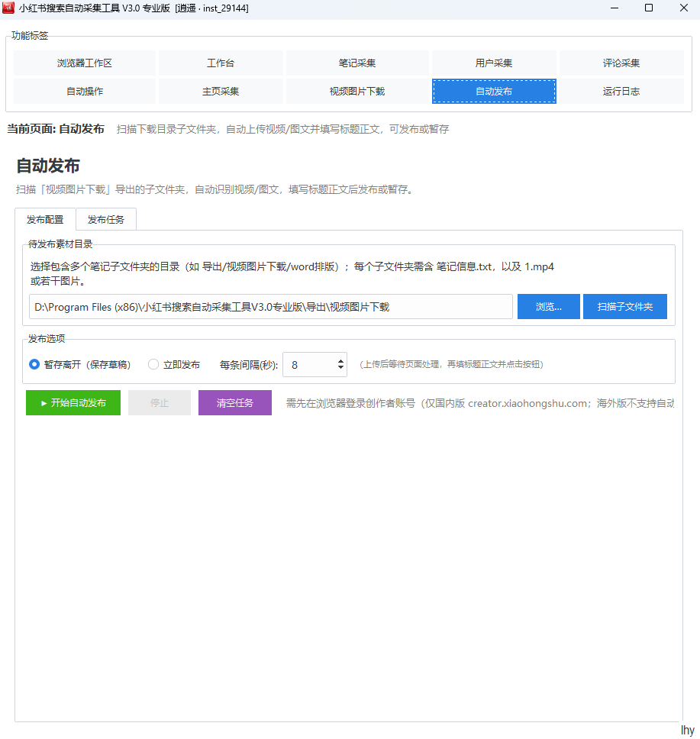700x739 pixels.
Task: Click the large 自动发布 heading
Action: click(48, 166)
